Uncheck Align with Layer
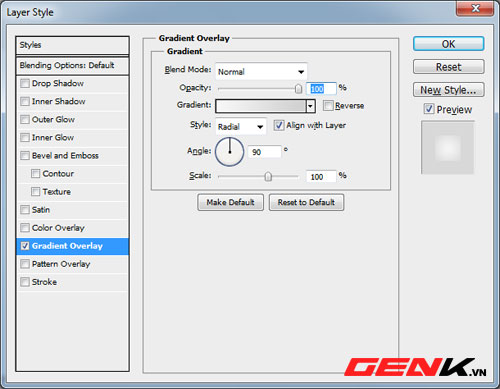 [x=279, y=125]
